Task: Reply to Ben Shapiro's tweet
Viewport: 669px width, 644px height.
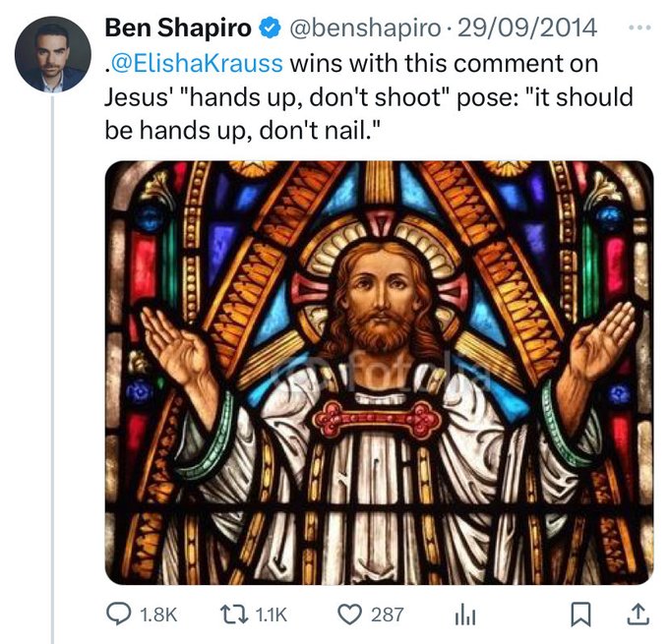Action: coord(120,615)
